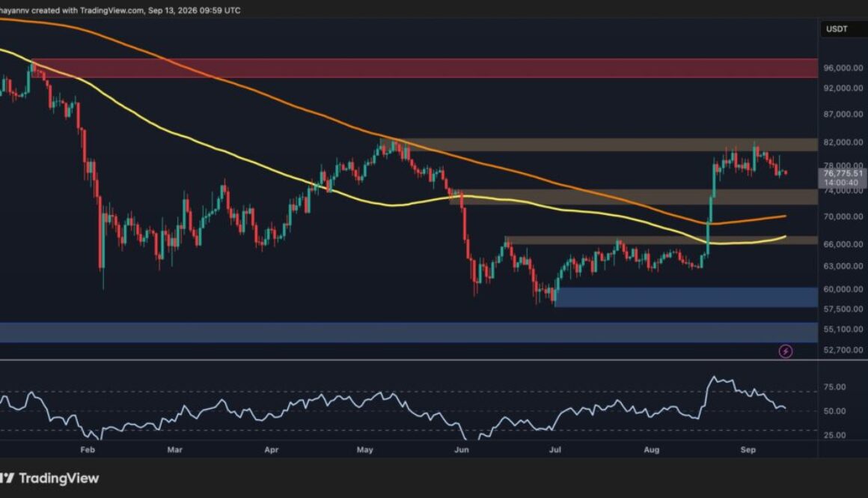Click the Sep label on time axis

point(748,449)
